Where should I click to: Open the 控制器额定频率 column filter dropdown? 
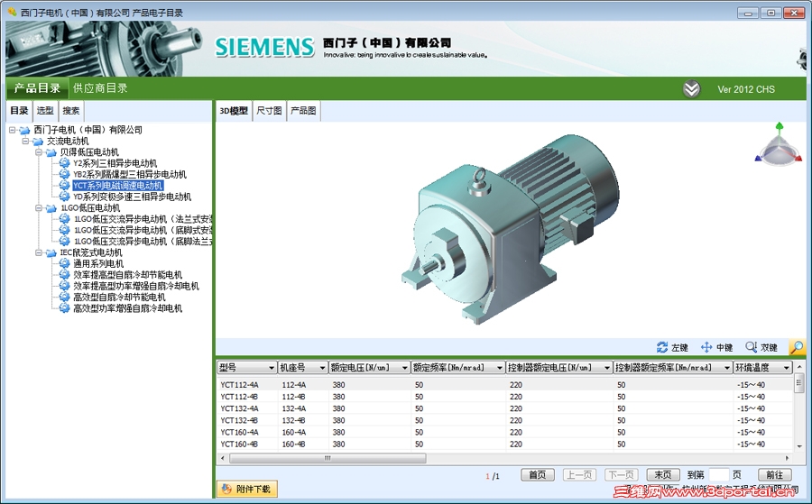(x=727, y=367)
